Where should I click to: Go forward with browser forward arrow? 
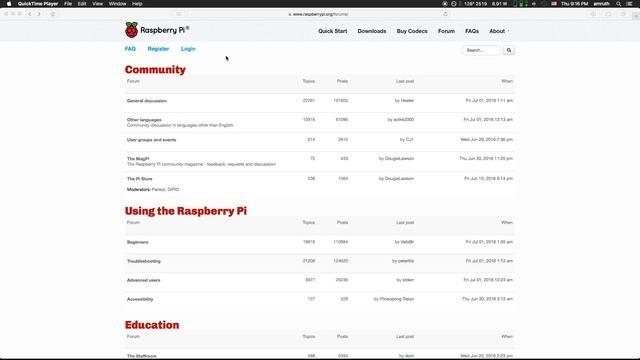39,14
